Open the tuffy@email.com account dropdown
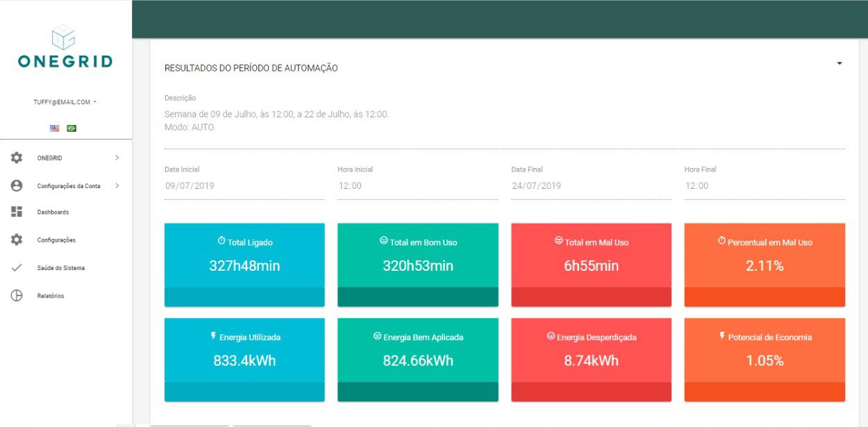The height and width of the screenshot is (427, 868). [x=65, y=102]
